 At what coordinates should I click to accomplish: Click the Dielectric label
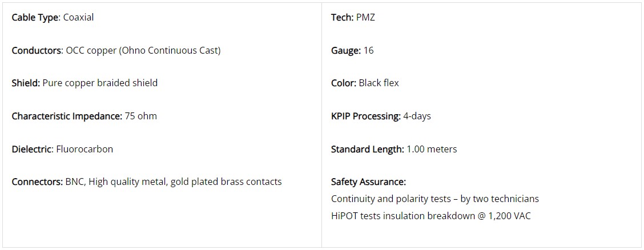coord(33,149)
